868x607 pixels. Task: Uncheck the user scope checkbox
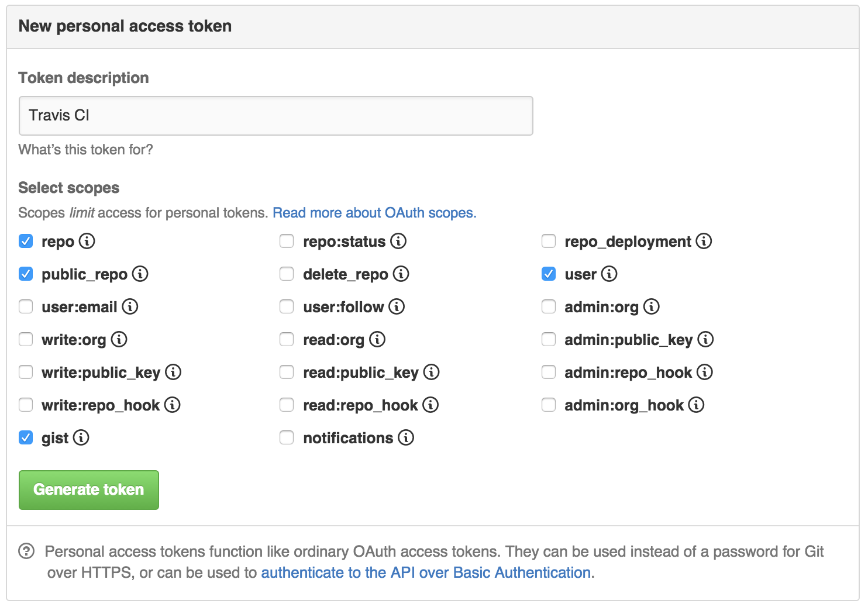click(549, 274)
